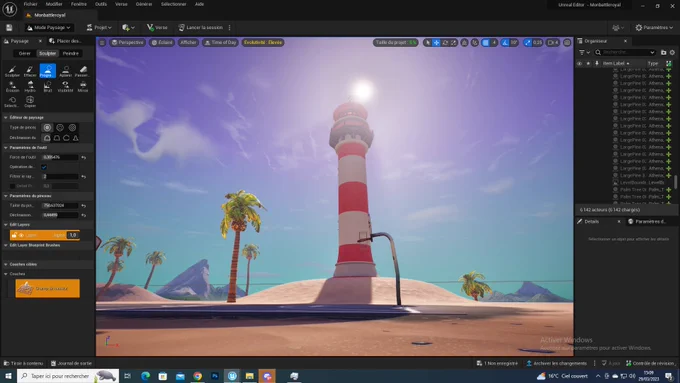
Task: Select the Sélection region tool
Action: [x=12, y=102]
